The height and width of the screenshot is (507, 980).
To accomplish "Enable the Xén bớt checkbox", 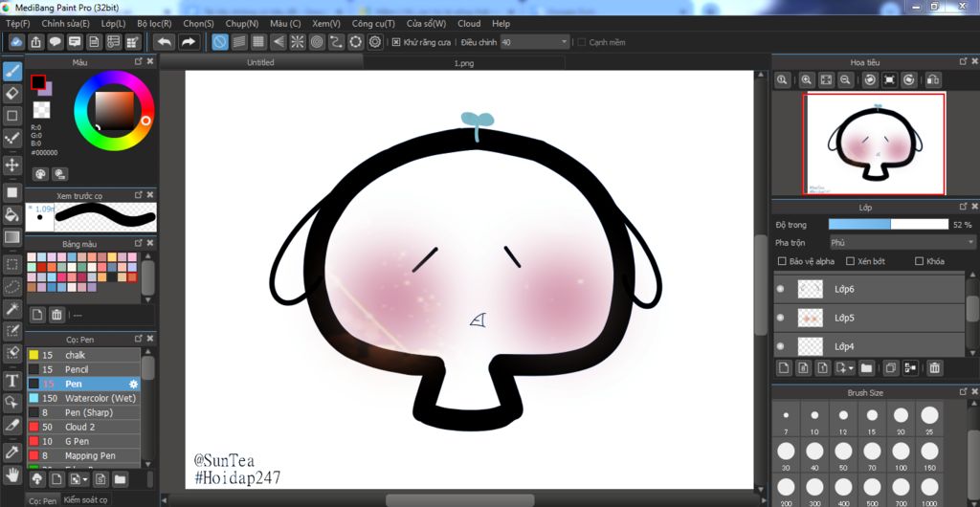I will [x=850, y=261].
